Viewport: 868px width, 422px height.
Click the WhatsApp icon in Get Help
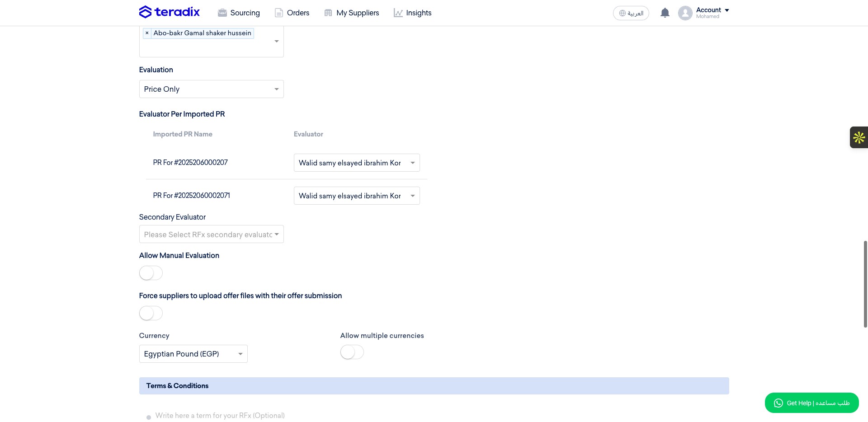coord(778,403)
